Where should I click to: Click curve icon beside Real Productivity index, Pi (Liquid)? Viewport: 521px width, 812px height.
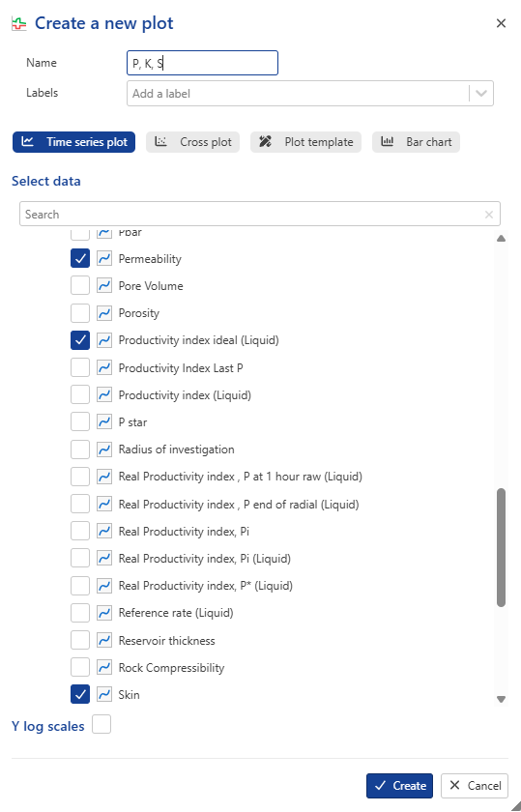pos(104,559)
